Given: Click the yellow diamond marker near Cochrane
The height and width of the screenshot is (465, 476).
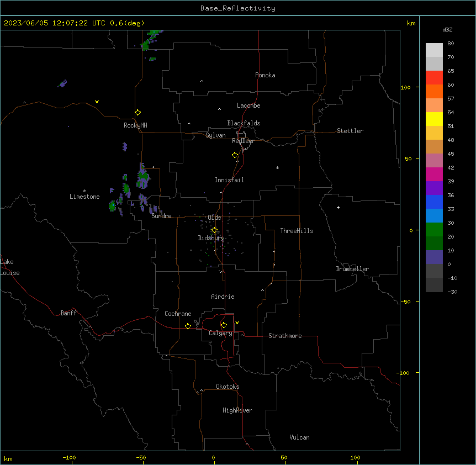Looking at the screenshot, I should tap(188, 326).
